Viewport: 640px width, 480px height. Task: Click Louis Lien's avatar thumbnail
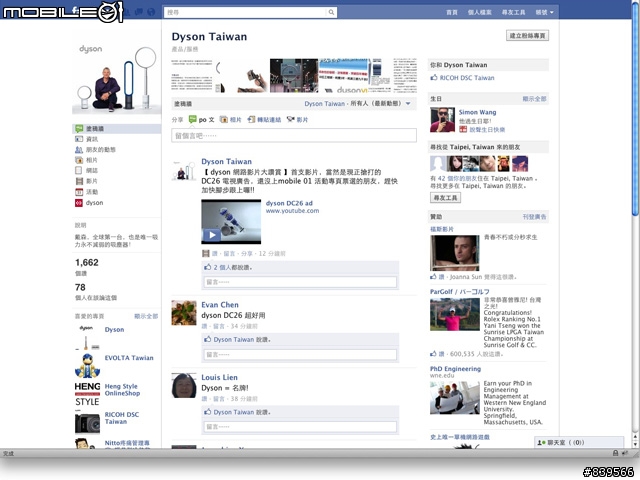[184, 386]
